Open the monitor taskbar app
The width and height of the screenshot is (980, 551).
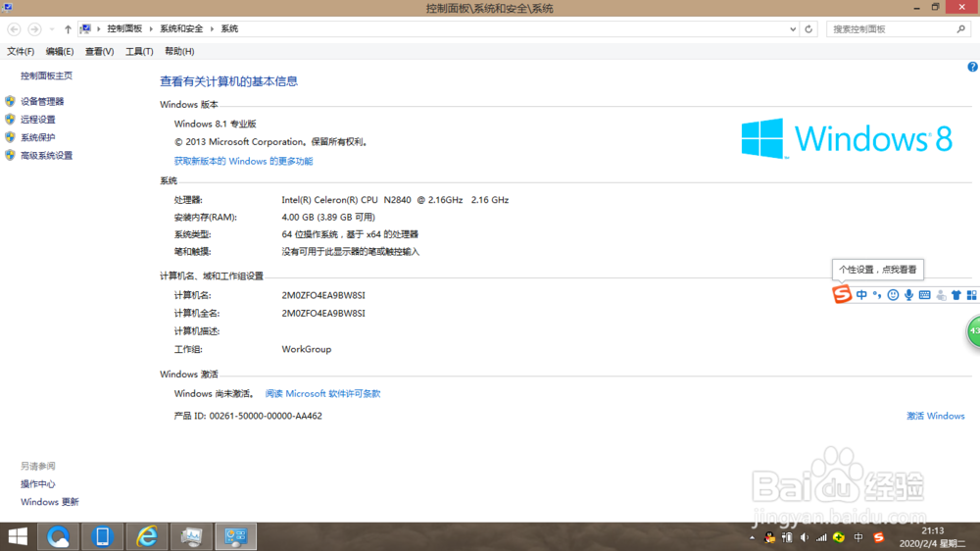tap(191, 536)
